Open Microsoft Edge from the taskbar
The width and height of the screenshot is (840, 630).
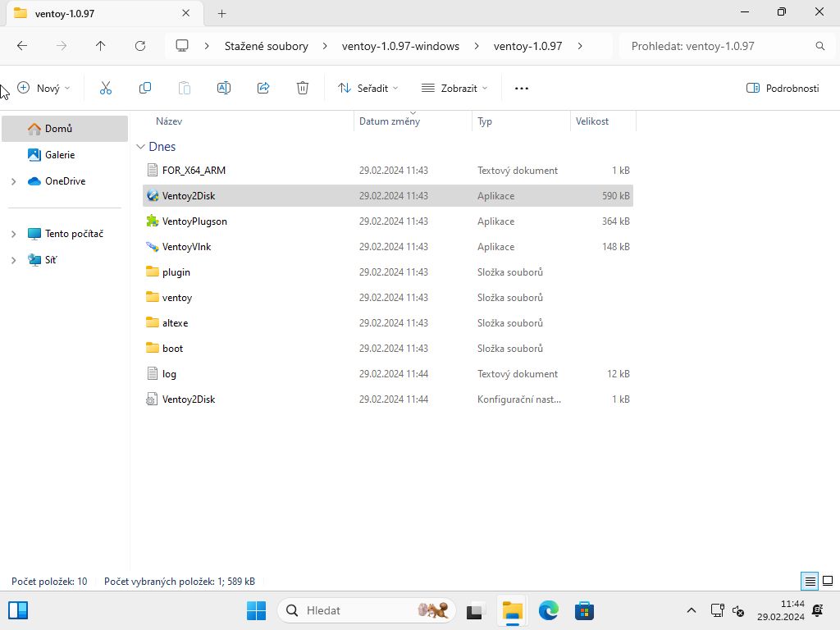point(548,610)
